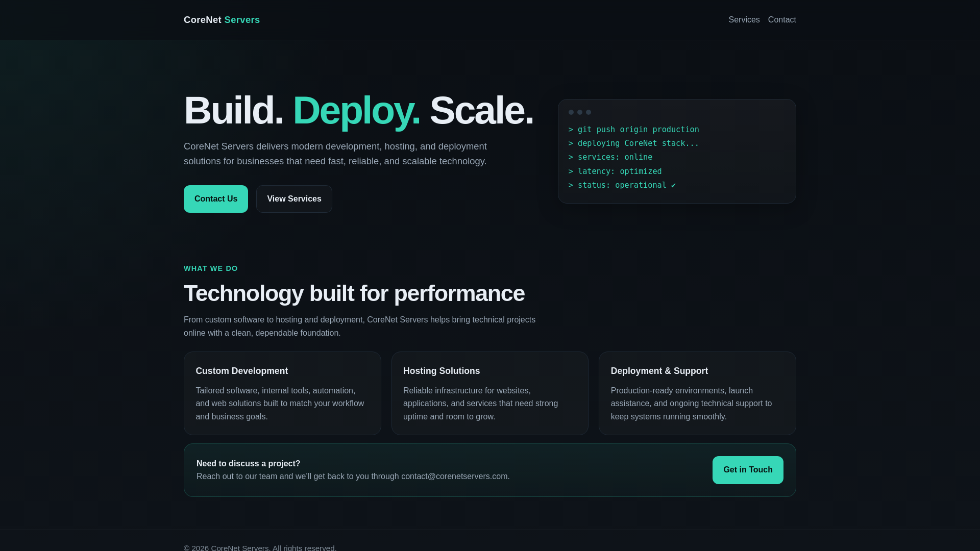The height and width of the screenshot is (551, 980).
Task: Click terminal line 'deploying CoreNet stack...'
Action: (x=633, y=143)
